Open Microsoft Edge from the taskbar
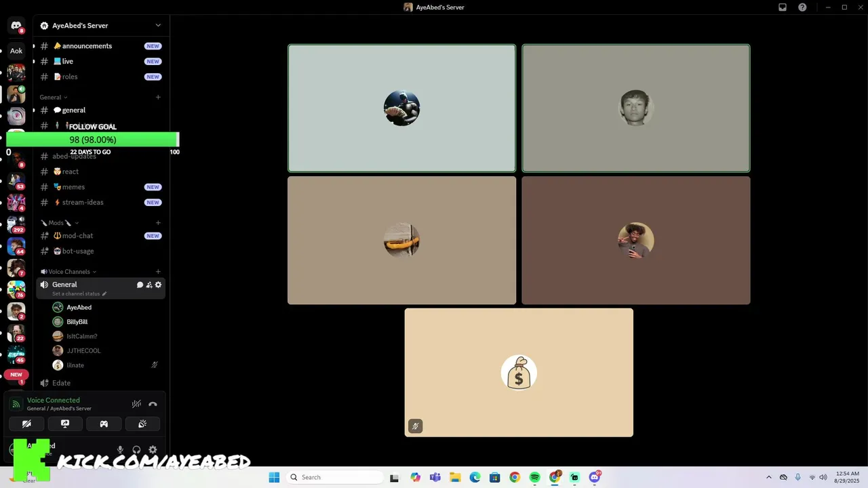 [x=475, y=477]
